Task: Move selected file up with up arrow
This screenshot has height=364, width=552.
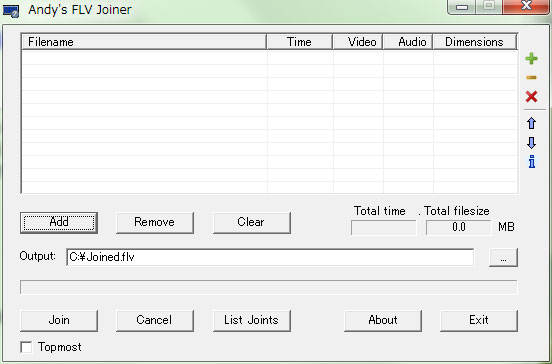Action: coord(531,123)
